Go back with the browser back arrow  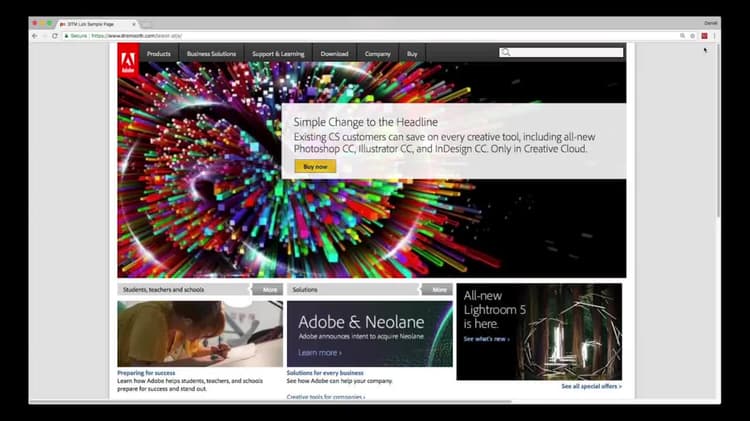click(x=35, y=36)
